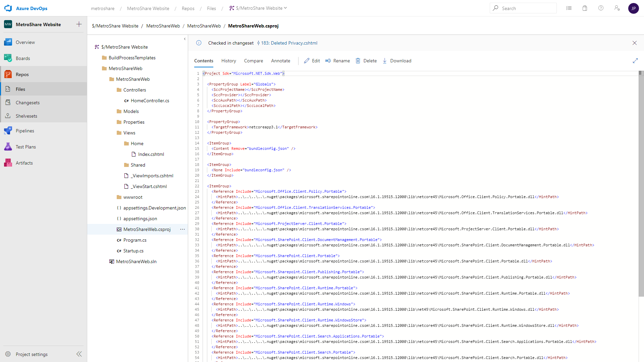The image size is (644, 362).
Task: Open Index.cshtml file
Action: (x=151, y=154)
